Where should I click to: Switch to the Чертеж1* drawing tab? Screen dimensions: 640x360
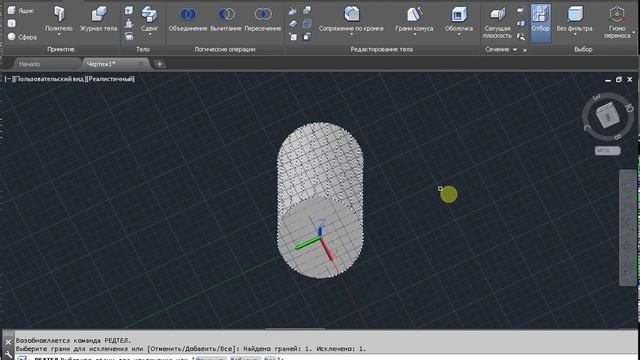point(101,64)
